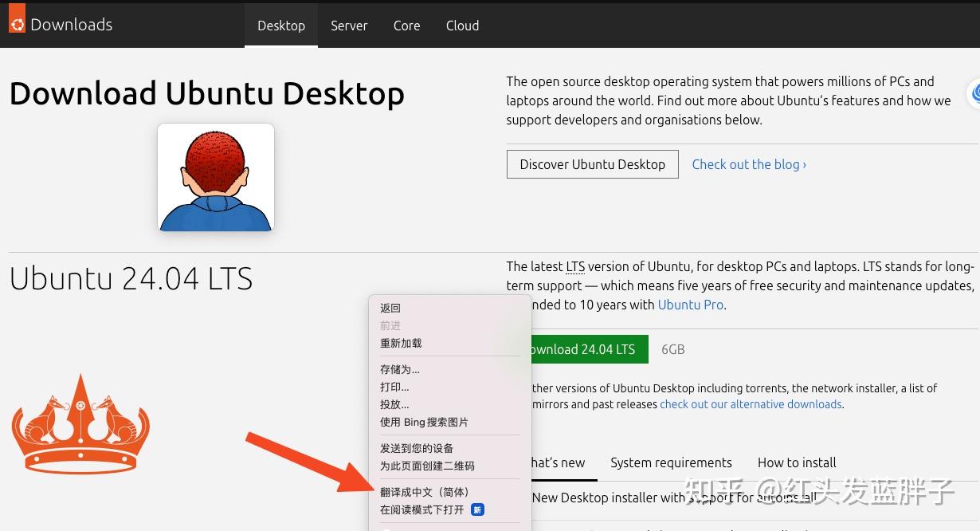This screenshot has width=980, height=531.
Task: Click the red-haired character image thumbnail
Action: [215, 177]
